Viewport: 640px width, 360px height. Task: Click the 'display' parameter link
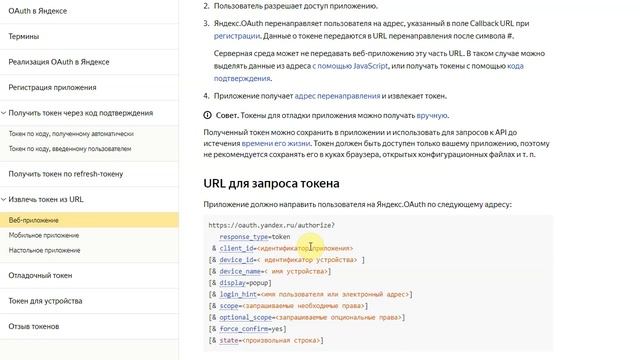click(x=232, y=282)
